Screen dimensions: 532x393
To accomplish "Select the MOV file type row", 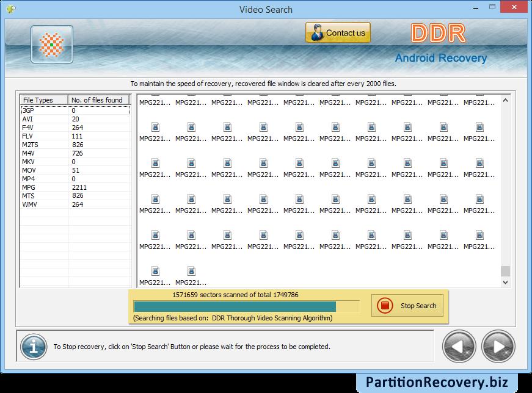I will coord(75,170).
